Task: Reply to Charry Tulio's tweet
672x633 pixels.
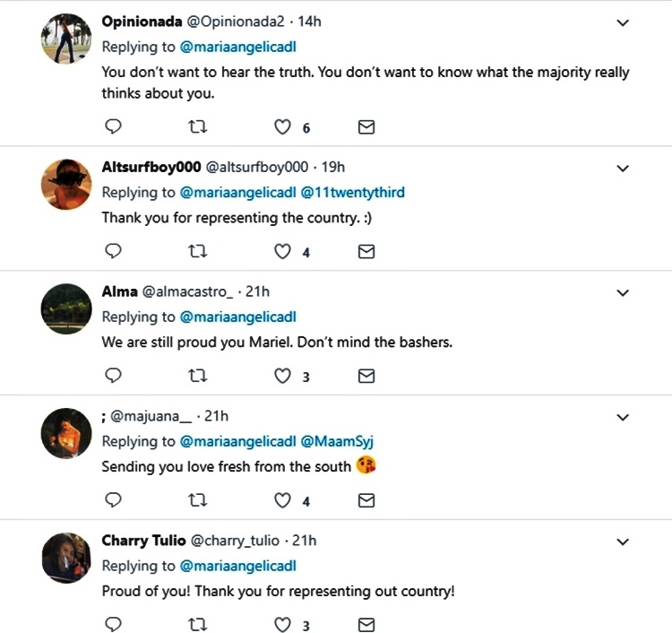Action: 113,625
